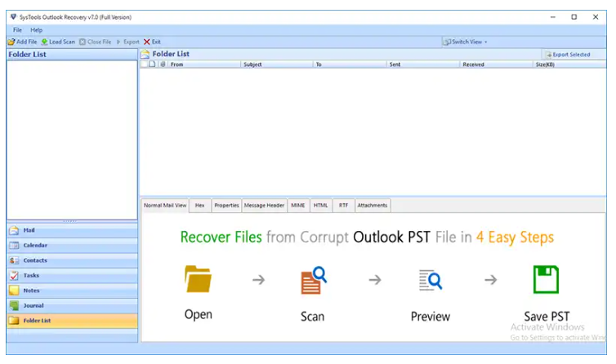Screen dimensions: 616x364
Task: Open the Help menu
Action: coord(36,30)
